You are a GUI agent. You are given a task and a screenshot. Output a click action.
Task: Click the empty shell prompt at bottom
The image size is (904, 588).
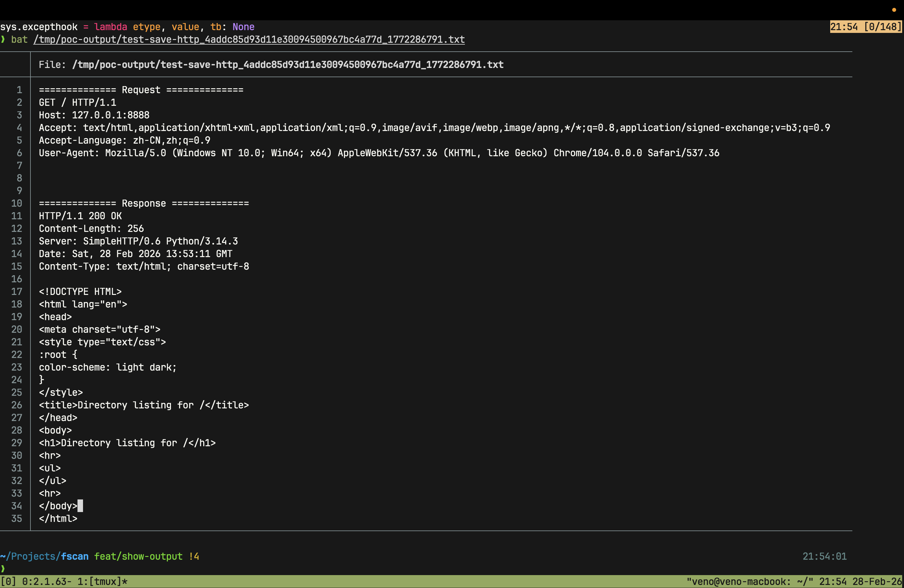click(3, 569)
